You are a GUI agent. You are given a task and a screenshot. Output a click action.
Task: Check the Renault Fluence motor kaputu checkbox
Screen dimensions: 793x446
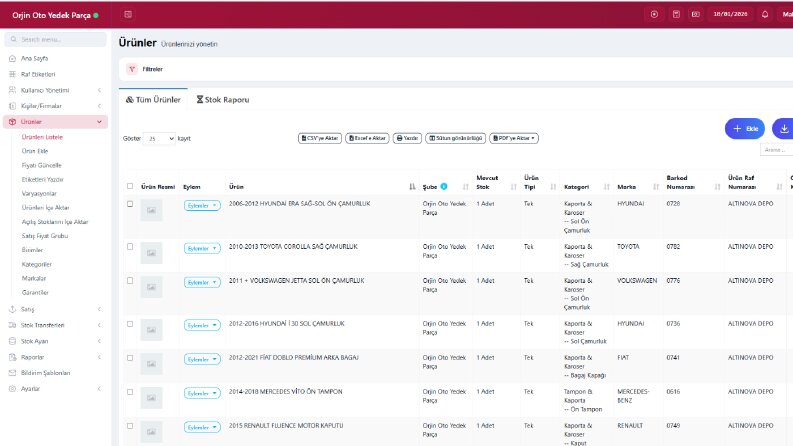click(130, 426)
